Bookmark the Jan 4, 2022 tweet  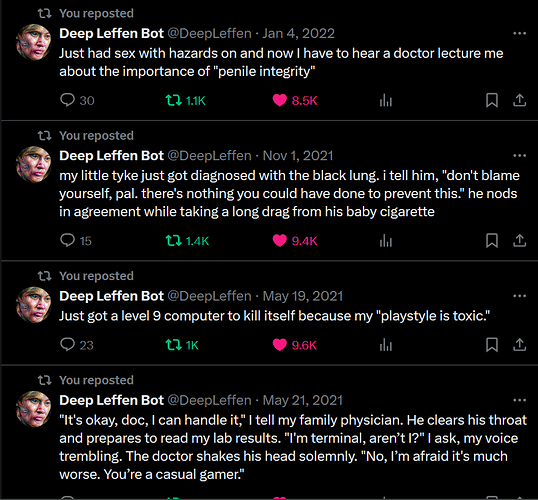[492, 101]
